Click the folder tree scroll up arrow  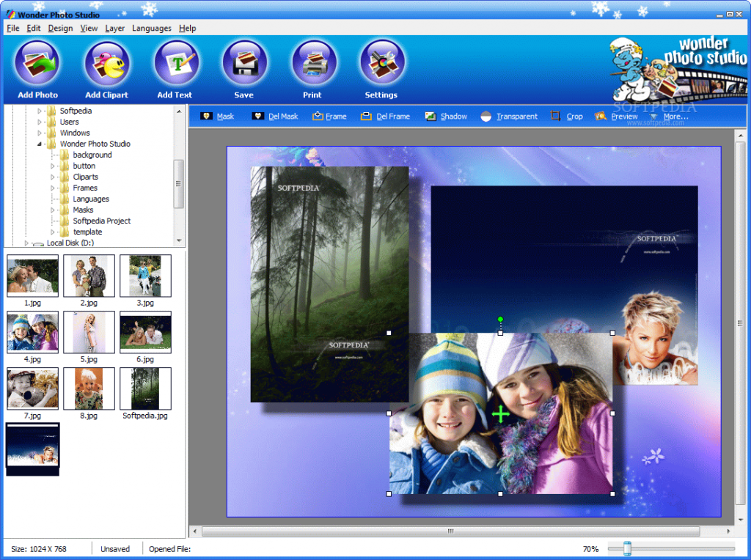click(179, 111)
